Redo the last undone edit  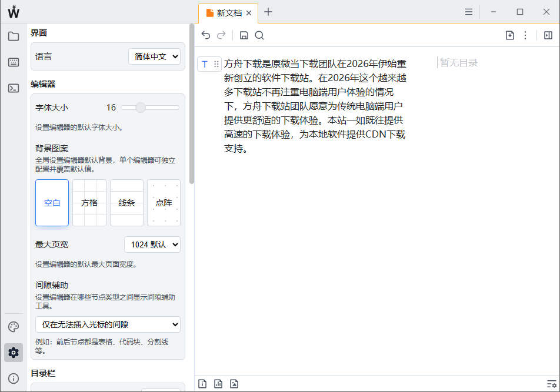pyautogui.click(x=221, y=35)
